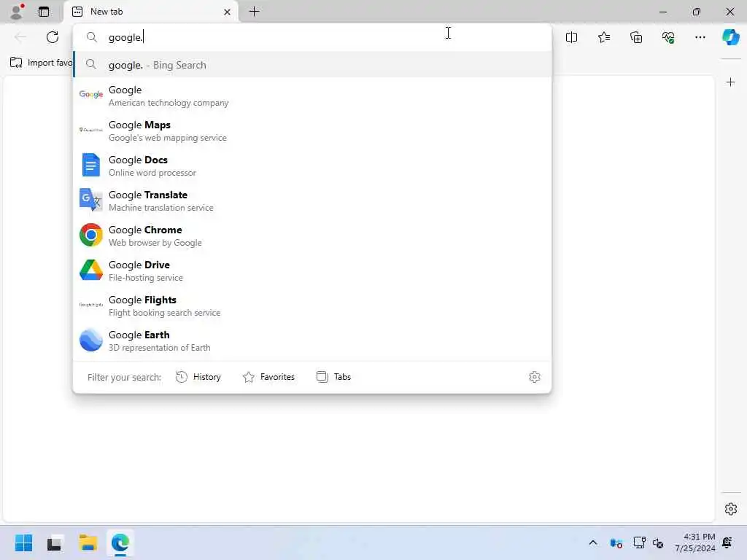Open suggestion settings gear in dropdown
The width and height of the screenshot is (747, 560).
[x=535, y=377]
